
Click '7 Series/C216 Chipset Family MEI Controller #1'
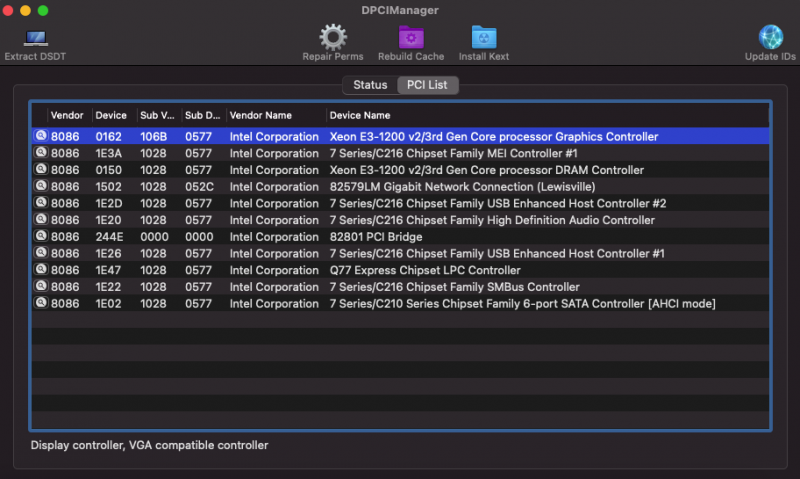[x=453, y=154]
